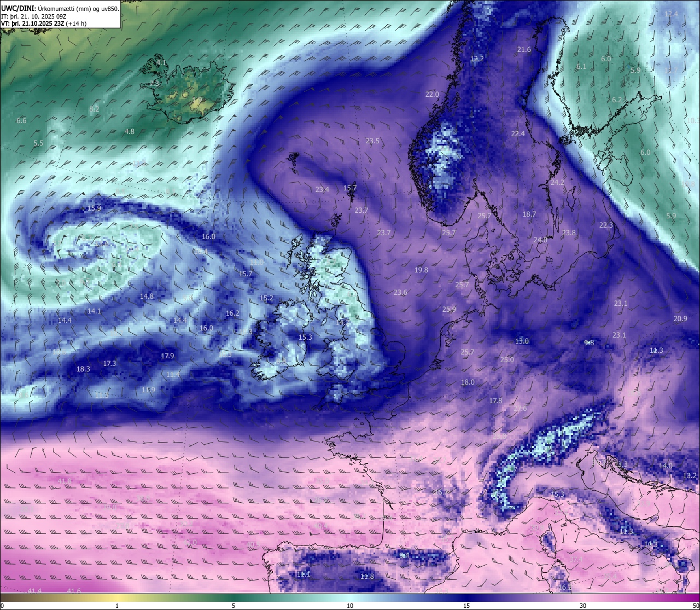Click the 18.7 value over southern Sweden
This screenshot has width=700, height=610.
(529, 214)
